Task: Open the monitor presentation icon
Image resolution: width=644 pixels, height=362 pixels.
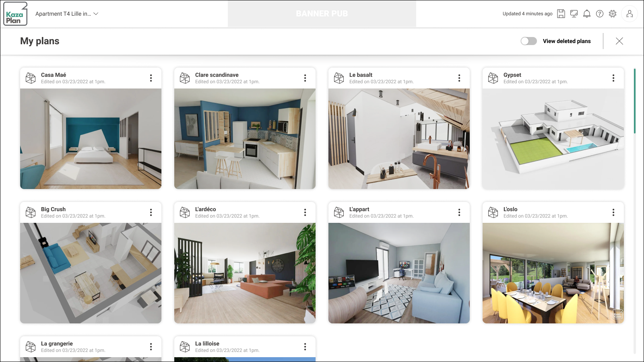Action: pos(574,14)
